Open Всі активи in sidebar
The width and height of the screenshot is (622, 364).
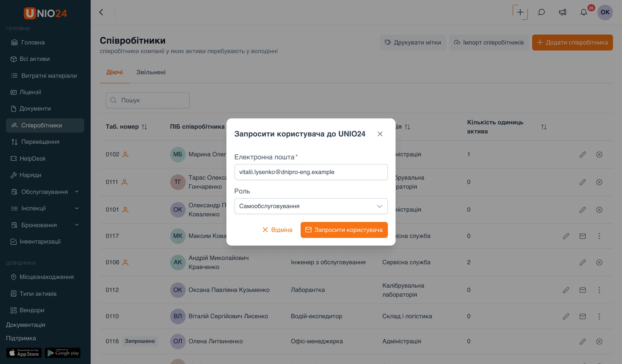[x=45, y=59]
